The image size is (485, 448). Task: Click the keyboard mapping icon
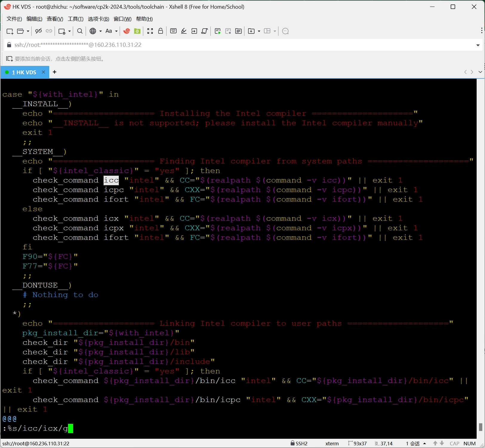pyautogui.click(x=173, y=31)
